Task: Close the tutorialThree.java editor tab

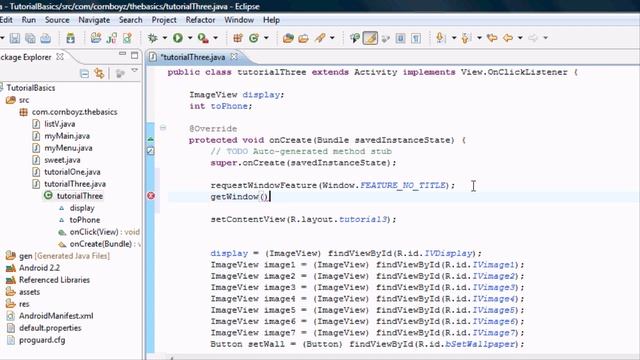Action: pyautogui.click(x=234, y=57)
